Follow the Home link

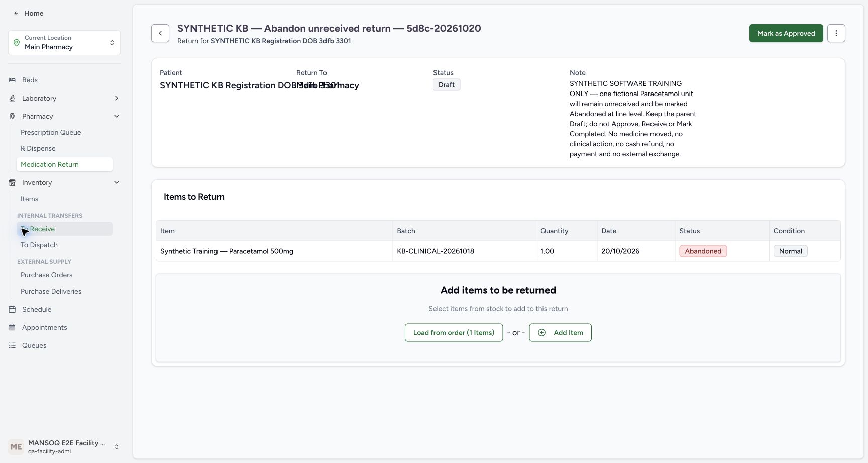click(x=34, y=13)
